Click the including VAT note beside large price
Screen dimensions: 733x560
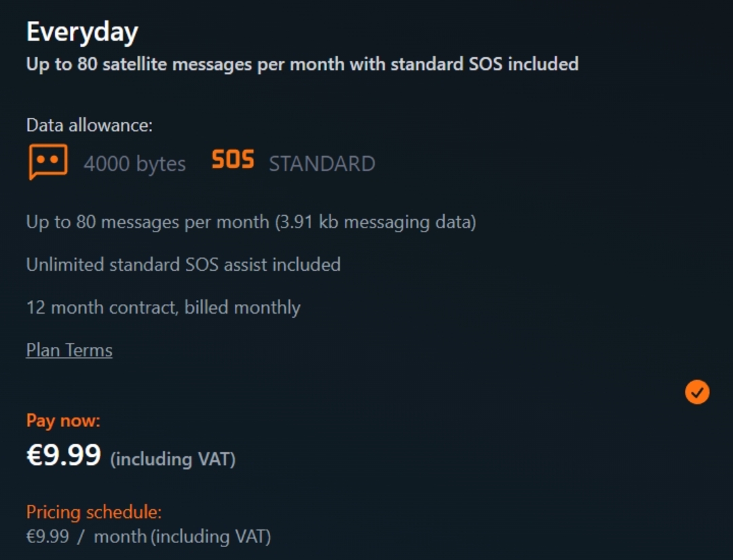click(172, 460)
